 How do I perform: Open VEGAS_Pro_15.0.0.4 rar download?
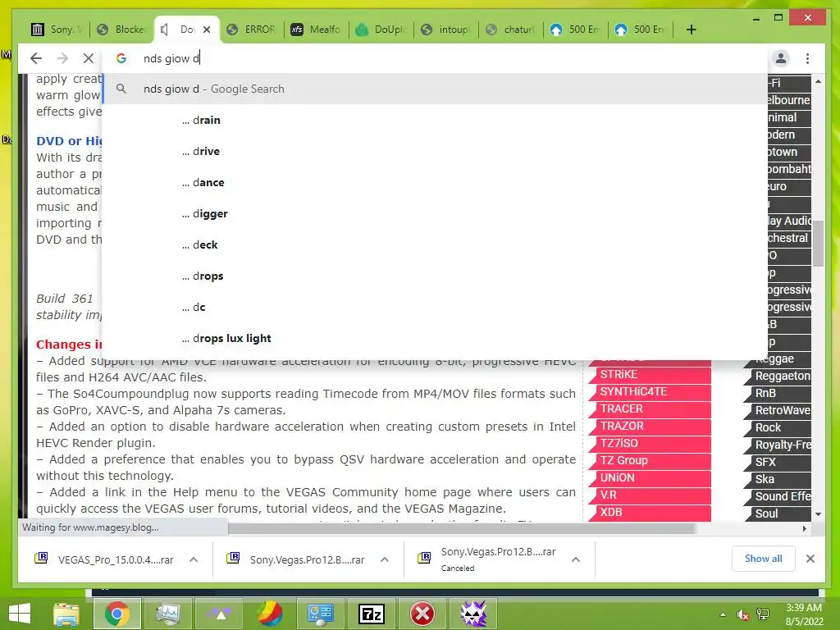[x=105, y=559]
